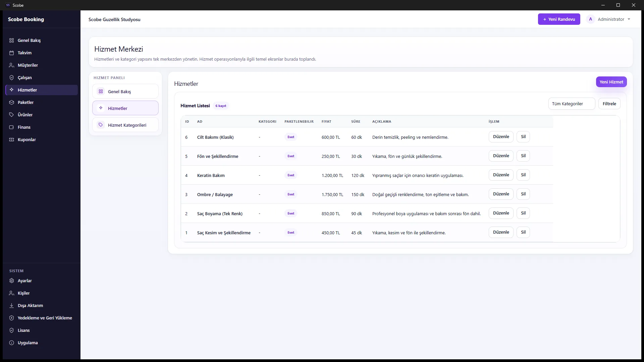Click the Scobe Booking sidebar title
Viewport: 644px width, 362px height.
click(x=26, y=19)
